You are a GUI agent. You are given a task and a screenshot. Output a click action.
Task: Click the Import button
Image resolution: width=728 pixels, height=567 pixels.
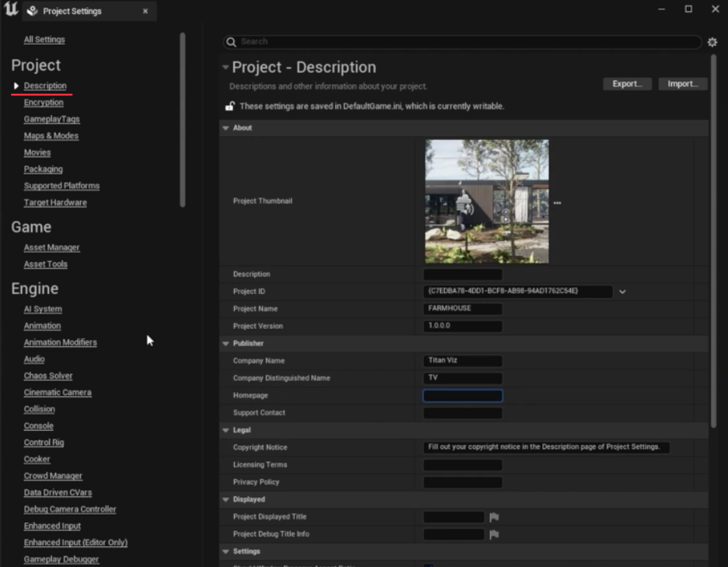pyautogui.click(x=683, y=84)
